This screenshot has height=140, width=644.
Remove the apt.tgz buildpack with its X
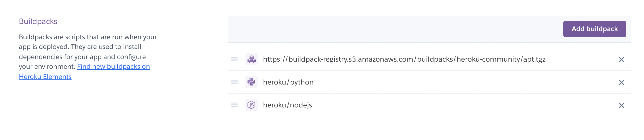pyautogui.click(x=622, y=60)
